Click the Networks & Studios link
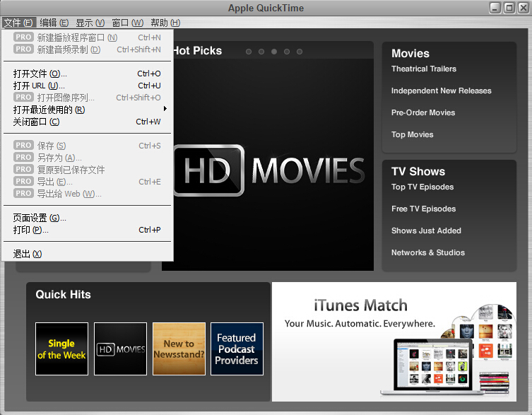Viewport: 532px width, 415px height. coord(428,253)
